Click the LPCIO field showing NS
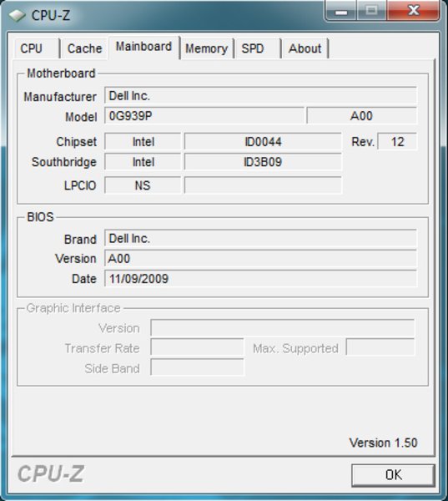This screenshot has width=448, height=501. 143,185
